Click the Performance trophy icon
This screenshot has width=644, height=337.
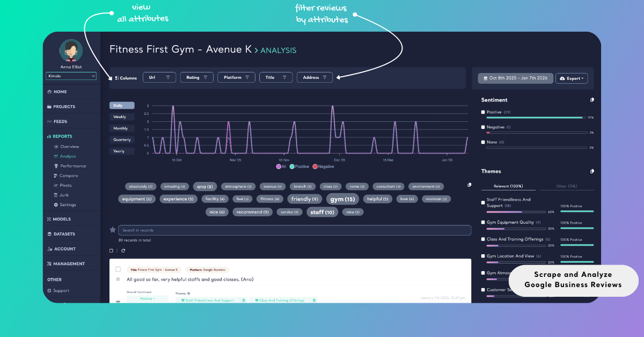tap(56, 166)
